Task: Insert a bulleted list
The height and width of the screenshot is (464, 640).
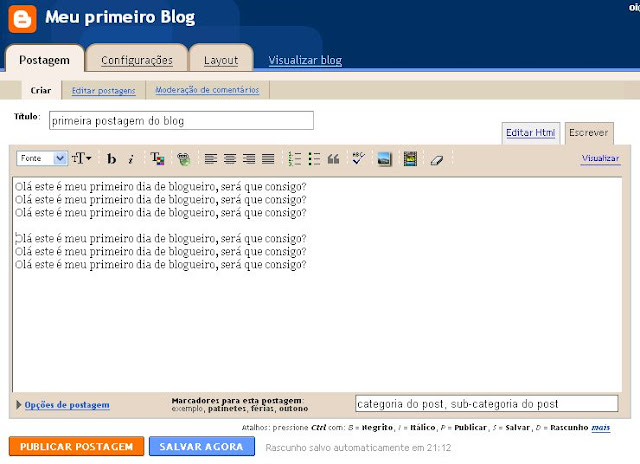Action: coord(314,158)
